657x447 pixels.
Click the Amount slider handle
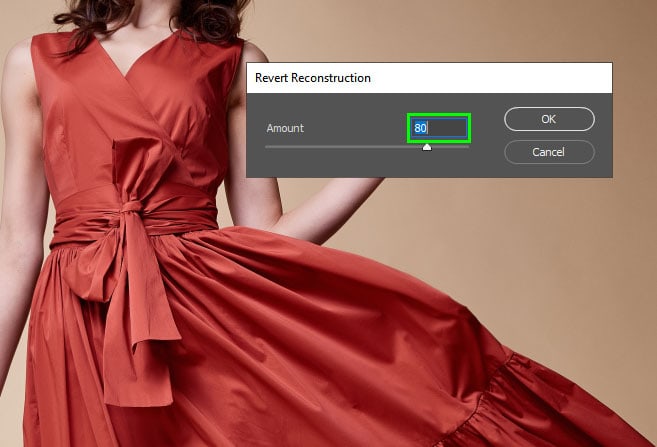[x=427, y=147]
